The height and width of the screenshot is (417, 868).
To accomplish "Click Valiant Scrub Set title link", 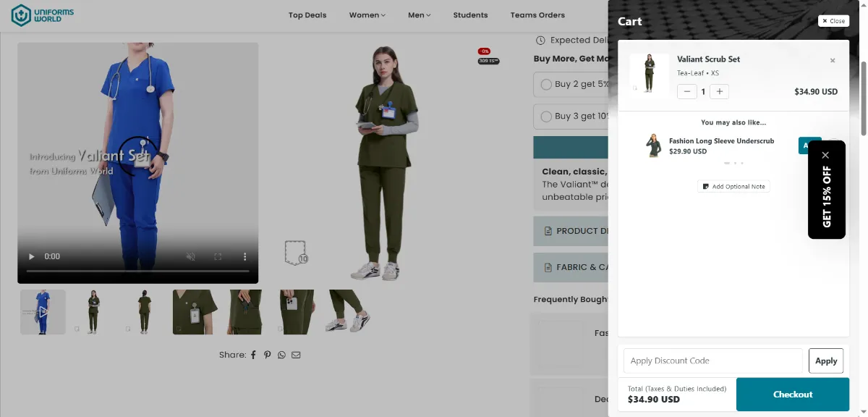I will [708, 59].
